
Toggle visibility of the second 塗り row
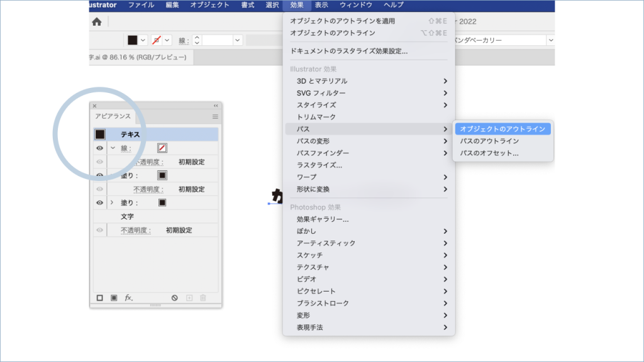[x=100, y=203]
